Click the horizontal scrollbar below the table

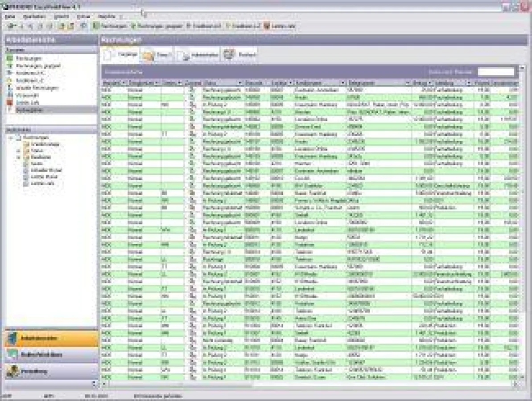308,384
